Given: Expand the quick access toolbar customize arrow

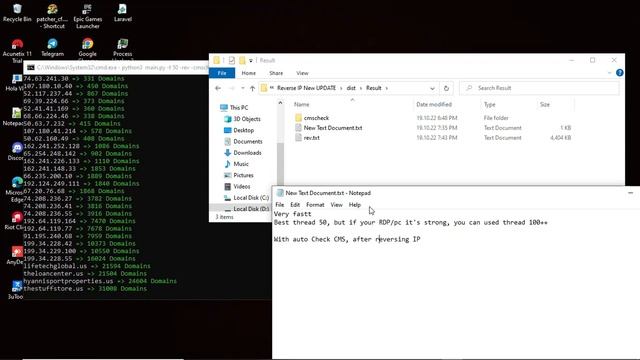Looking at the screenshot, I should click(251, 60).
